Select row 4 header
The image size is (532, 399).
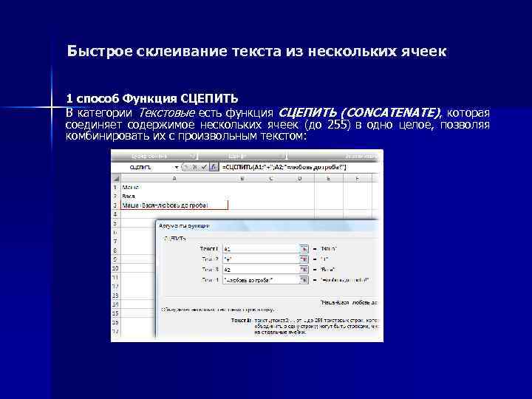(x=115, y=214)
